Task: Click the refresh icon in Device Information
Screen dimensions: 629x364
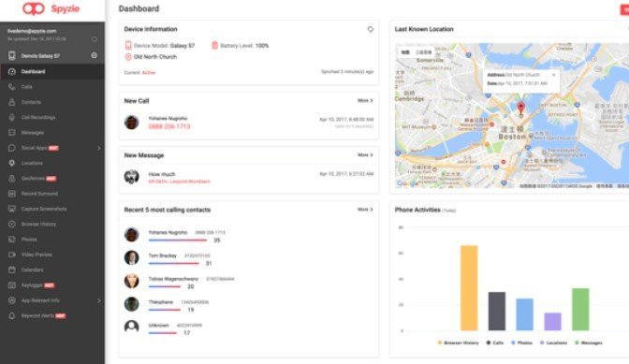Action: click(x=371, y=29)
